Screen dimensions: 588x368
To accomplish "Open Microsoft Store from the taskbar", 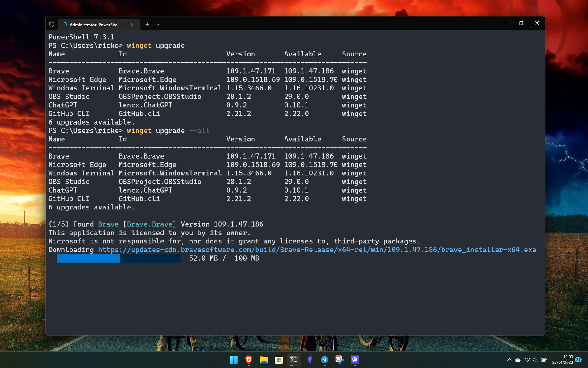I will [x=279, y=360].
